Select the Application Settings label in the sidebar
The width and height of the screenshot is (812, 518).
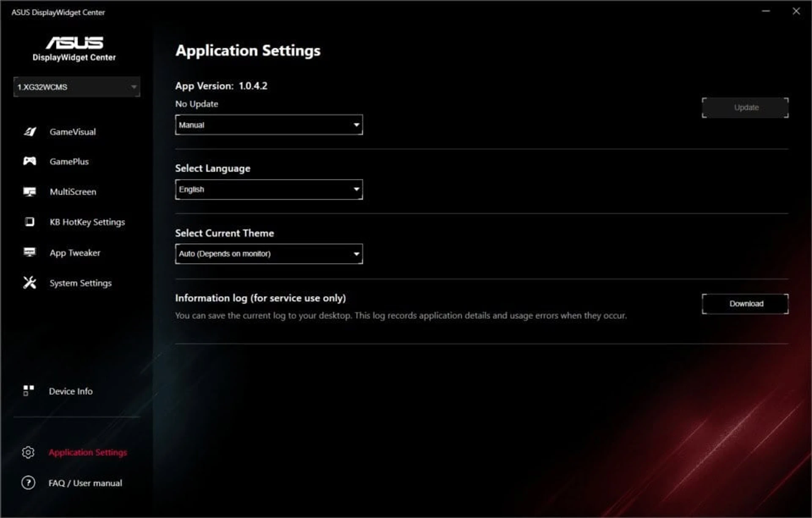coord(88,452)
